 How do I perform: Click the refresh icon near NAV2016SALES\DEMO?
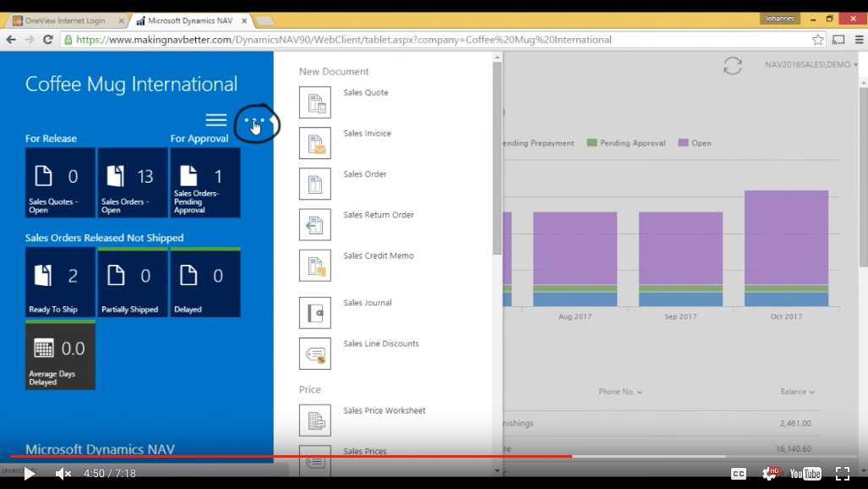733,66
